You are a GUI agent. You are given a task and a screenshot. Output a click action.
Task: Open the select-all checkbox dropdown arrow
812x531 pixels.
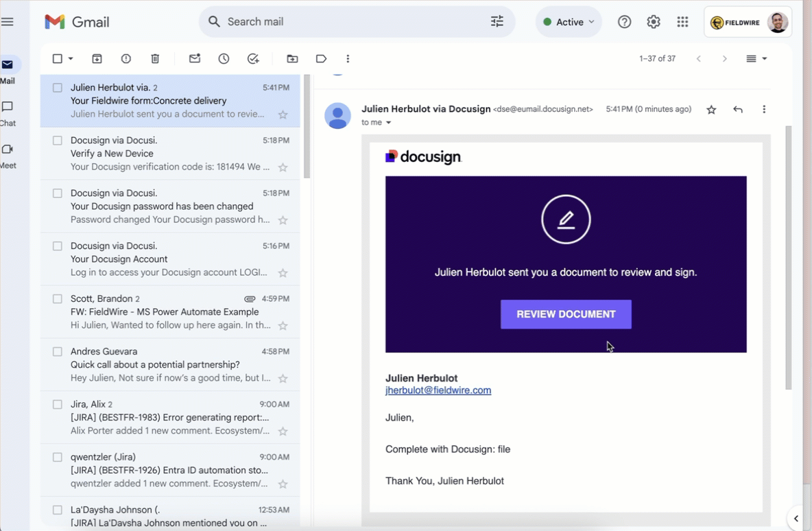click(71, 59)
